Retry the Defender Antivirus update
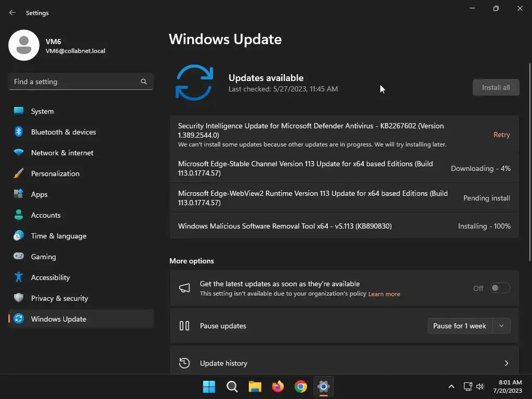Image resolution: width=532 pixels, height=399 pixels. (501, 135)
